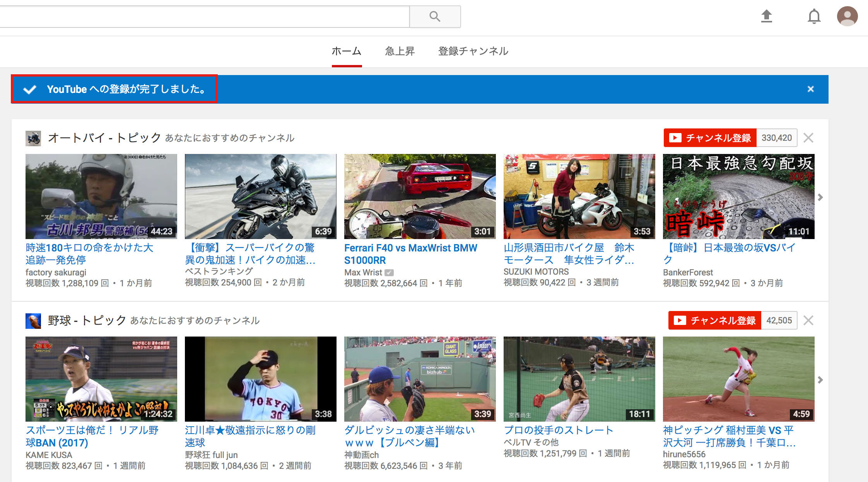Open title スポーツ王は俺だ！リアル野球BAN (2017)

pos(92,436)
